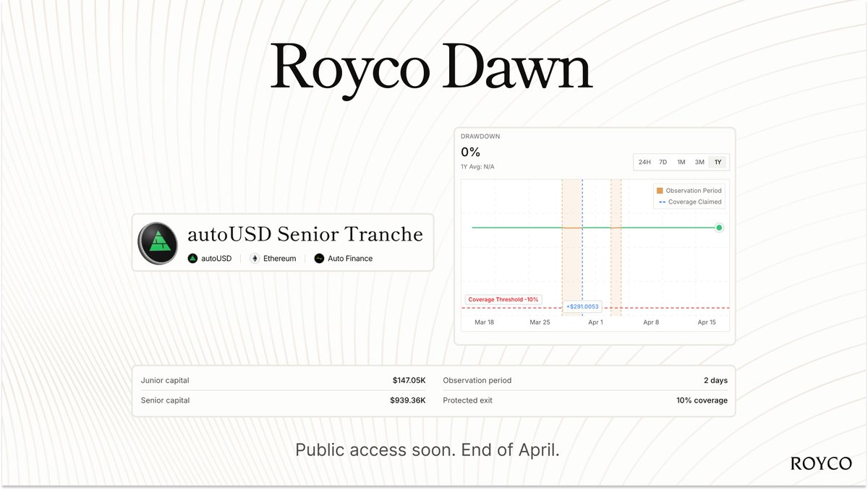Click the Ethereum network icon
The image size is (868, 490).
(x=255, y=258)
